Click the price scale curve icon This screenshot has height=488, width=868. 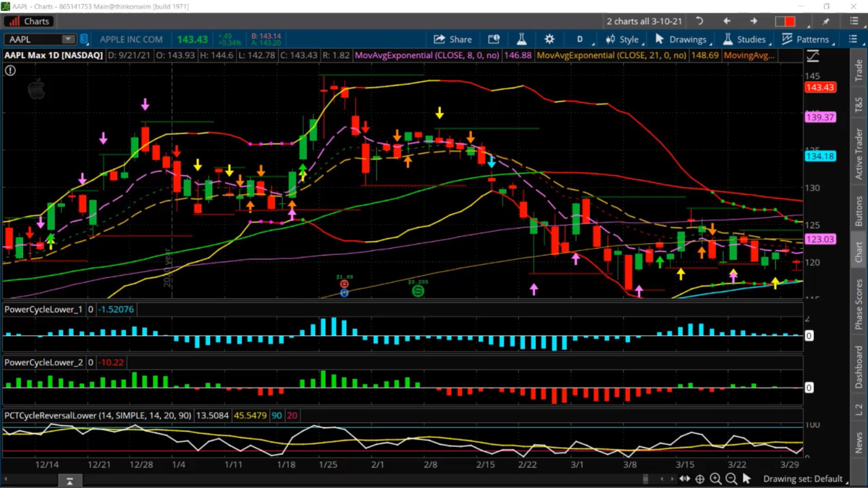[812, 56]
